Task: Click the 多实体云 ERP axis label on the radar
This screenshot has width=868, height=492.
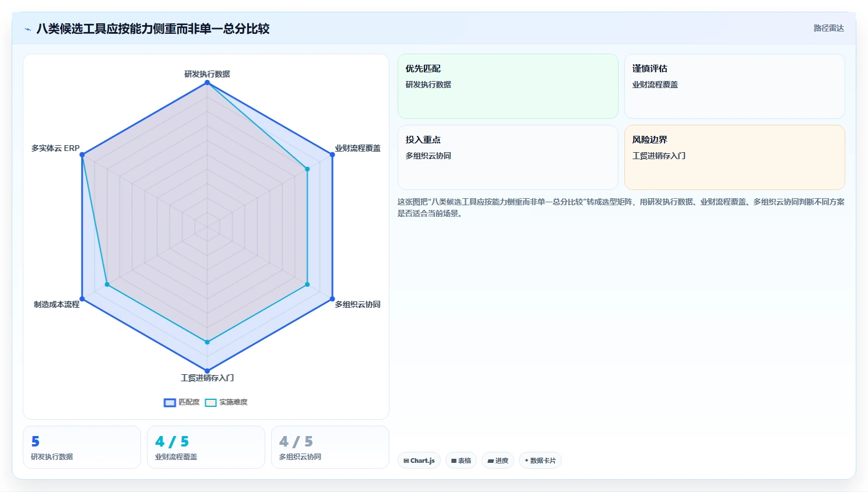Action: (55, 148)
